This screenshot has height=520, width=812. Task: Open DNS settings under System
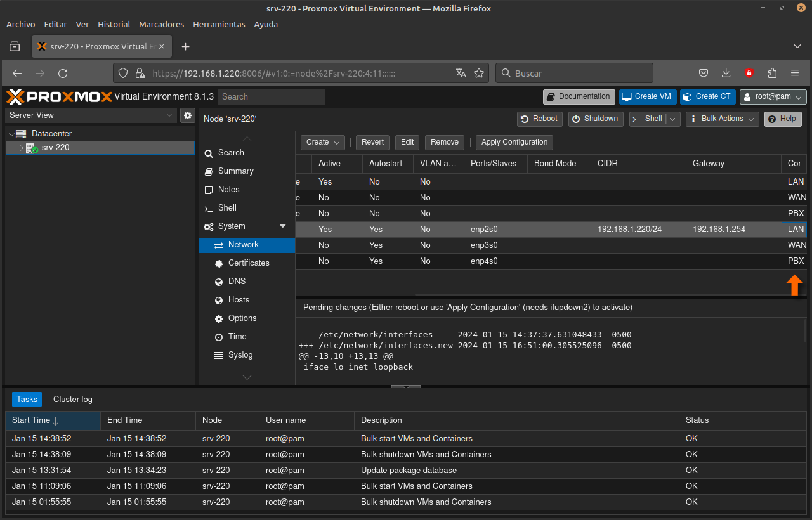click(247, 282)
